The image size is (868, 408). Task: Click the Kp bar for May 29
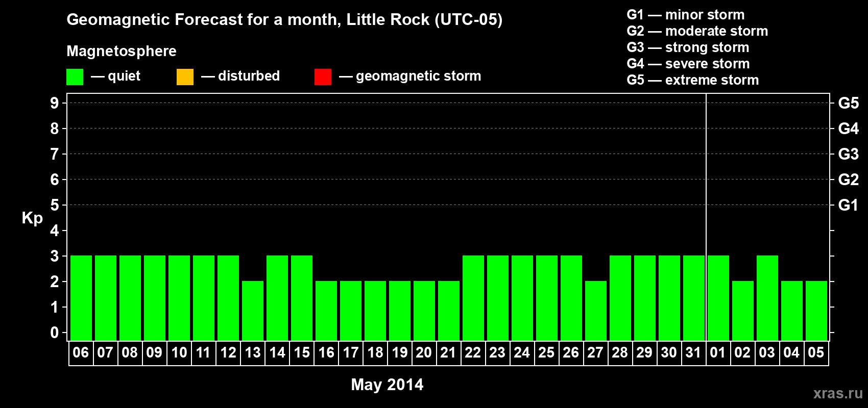pyautogui.click(x=645, y=298)
